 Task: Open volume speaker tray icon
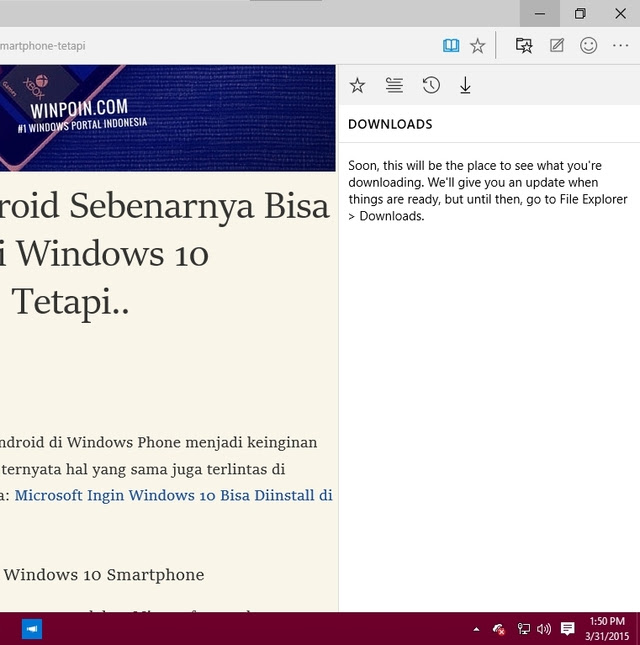[544, 629]
